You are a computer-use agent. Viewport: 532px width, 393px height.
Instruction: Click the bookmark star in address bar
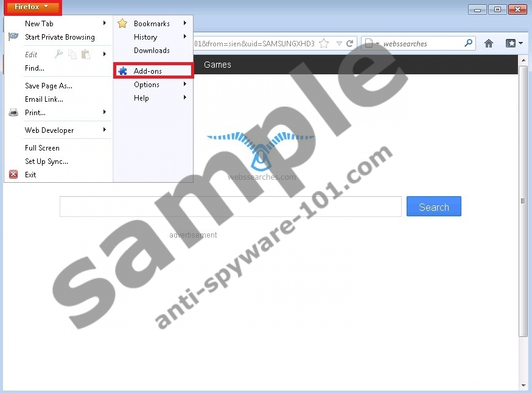pyautogui.click(x=324, y=44)
